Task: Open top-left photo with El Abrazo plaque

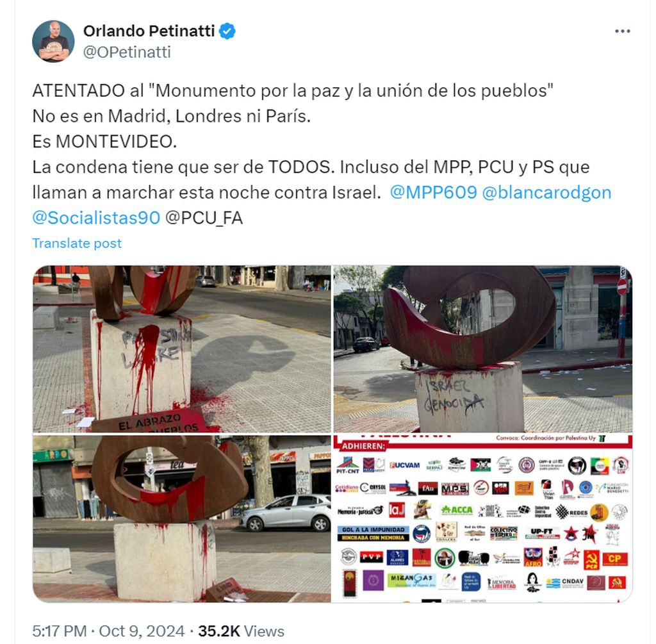Action: point(181,349)
